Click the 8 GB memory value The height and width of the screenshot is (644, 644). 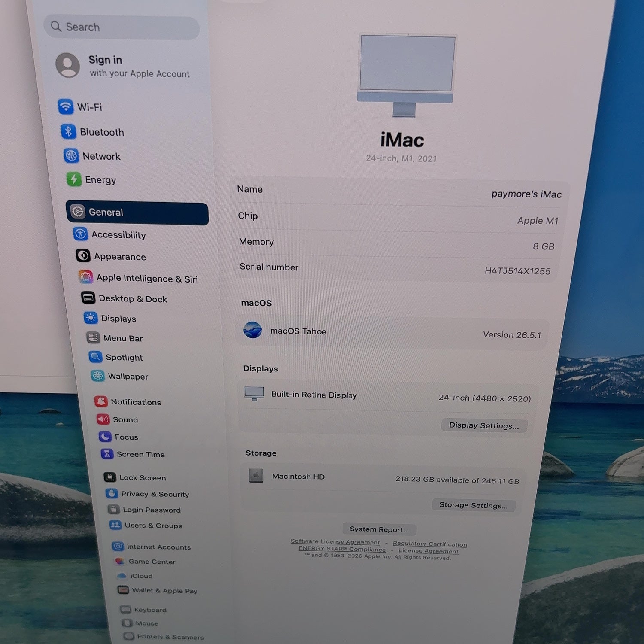point(544,246)
